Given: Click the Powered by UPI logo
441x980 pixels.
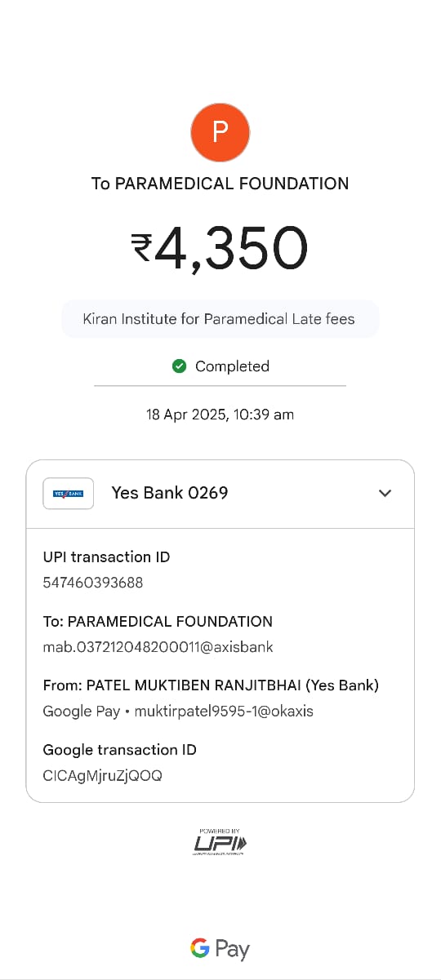Looking at the screenshot, I should pos(220,841).
